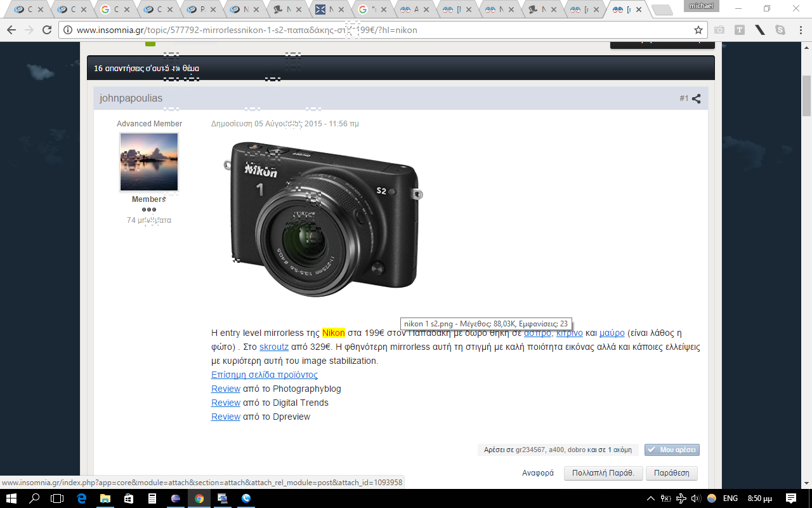Open the Action Center notifications icon
Viewport: 812px width, 508px height.
[791, 498]
